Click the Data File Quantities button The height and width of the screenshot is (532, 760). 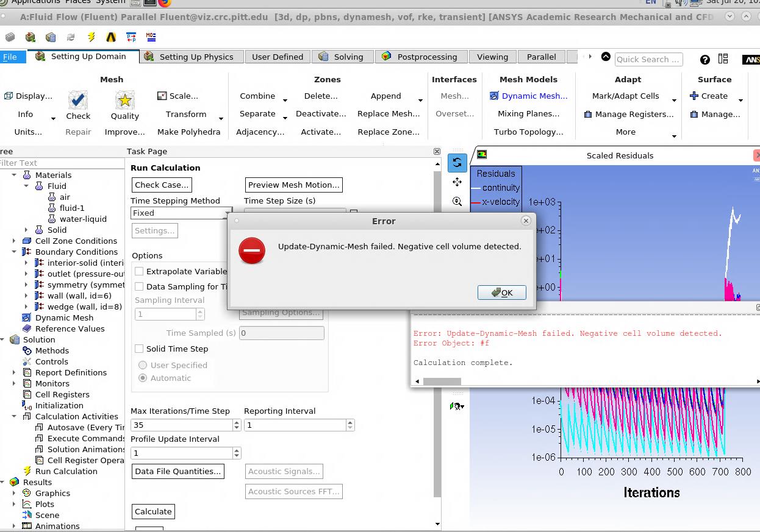177,471
